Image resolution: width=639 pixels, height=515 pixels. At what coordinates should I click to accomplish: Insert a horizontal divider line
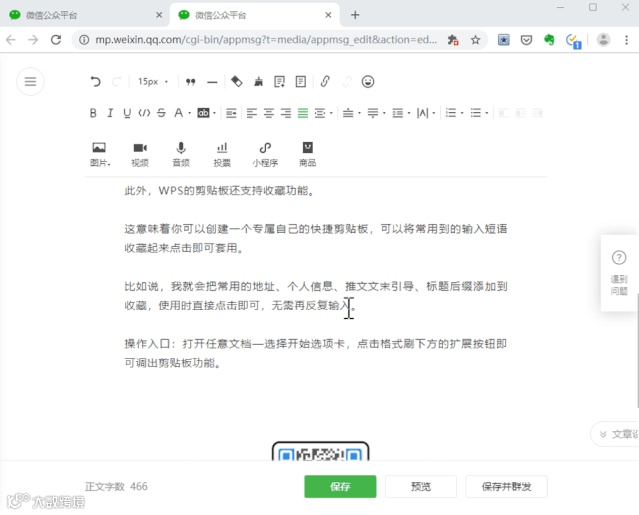[212, 82]
